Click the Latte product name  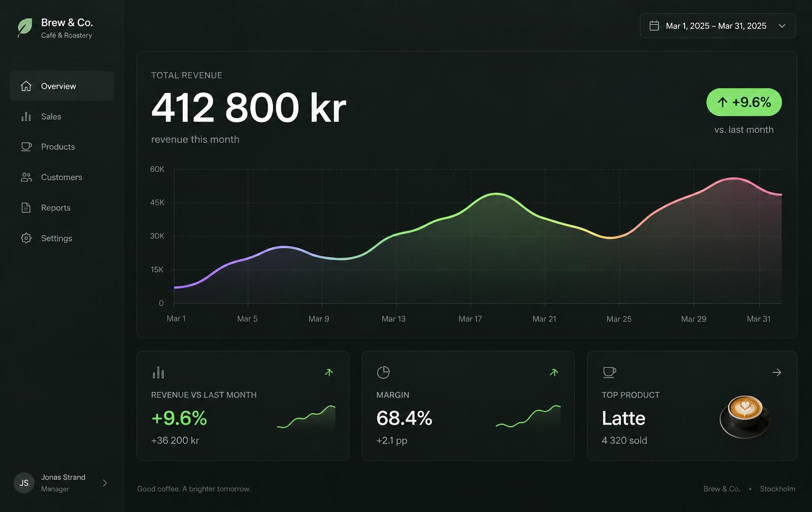[624, 418]
